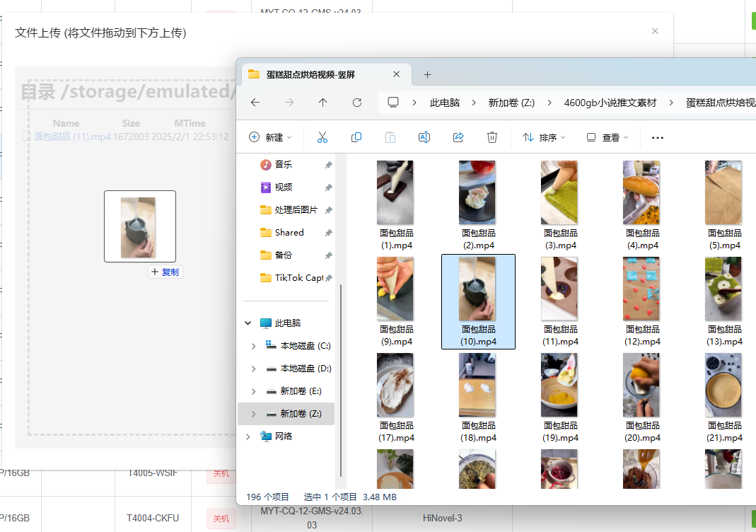This screenshot has height=532, width=756.
Task: Click the Delete trash icon
Action: (x=492, y=137)
